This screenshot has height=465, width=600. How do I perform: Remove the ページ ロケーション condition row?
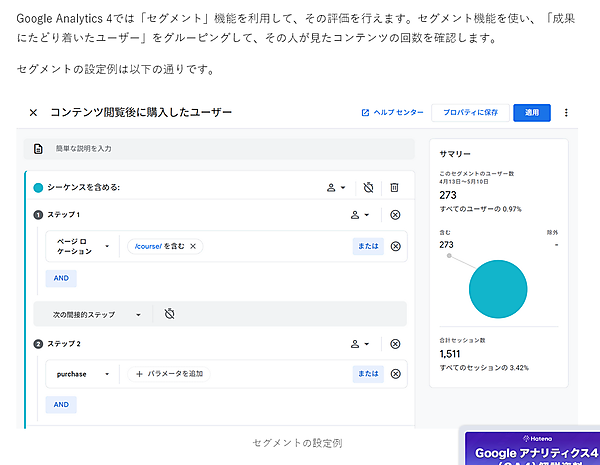coord(395,246)
